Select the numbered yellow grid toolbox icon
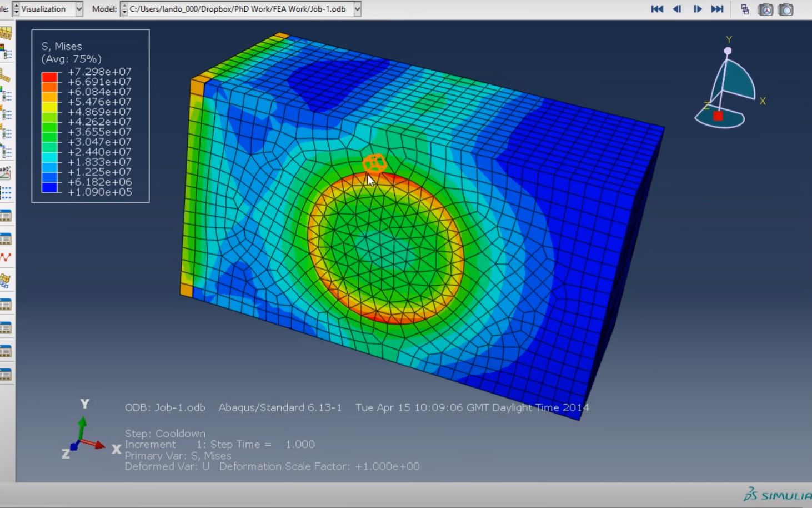Viewport: 812px width, 508px height. coord(6,32)
